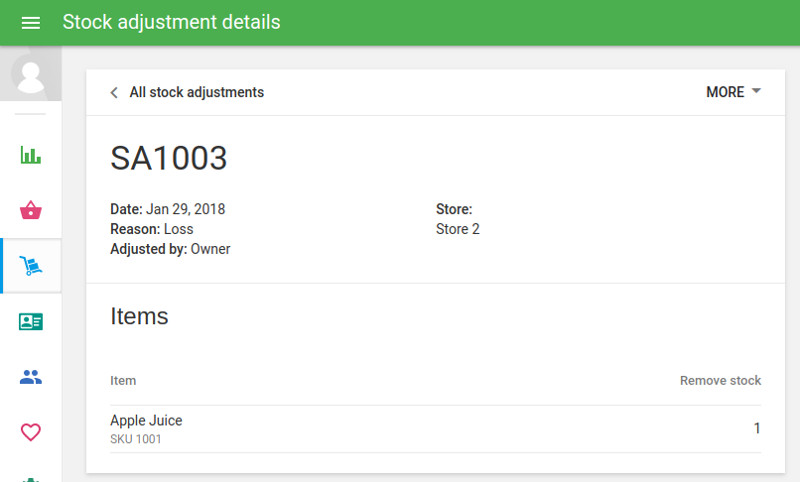Click the Reason: Loss text
The image size is (800, 482).
pyautogui.click(x=152, y=229)
